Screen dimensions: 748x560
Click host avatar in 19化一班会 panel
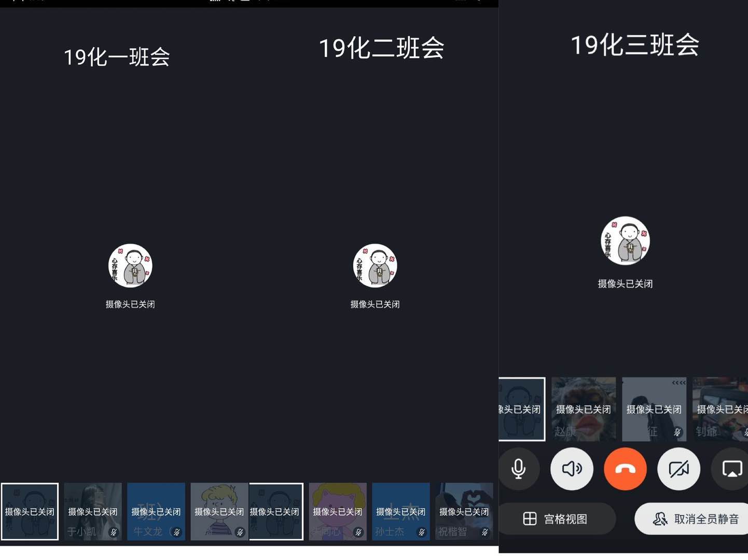coord(130,265)
